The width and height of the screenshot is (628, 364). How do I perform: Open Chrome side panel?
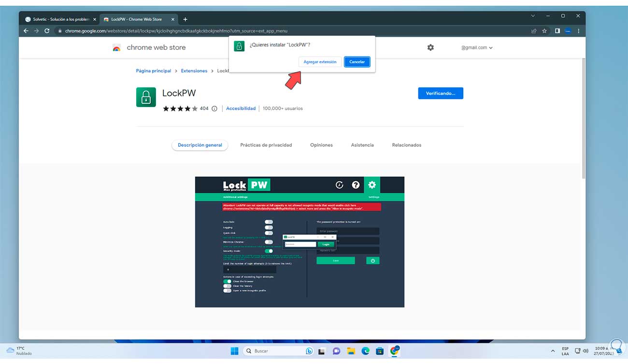tap(557, 31)
